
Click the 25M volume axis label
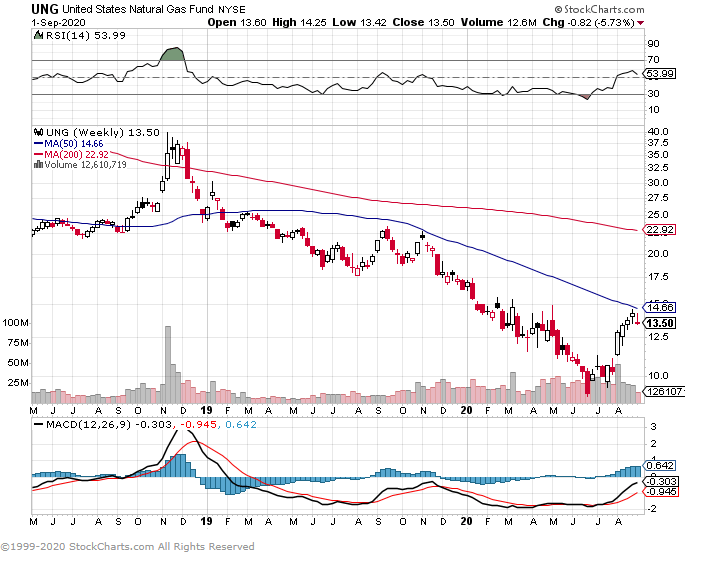click(18, 383)
